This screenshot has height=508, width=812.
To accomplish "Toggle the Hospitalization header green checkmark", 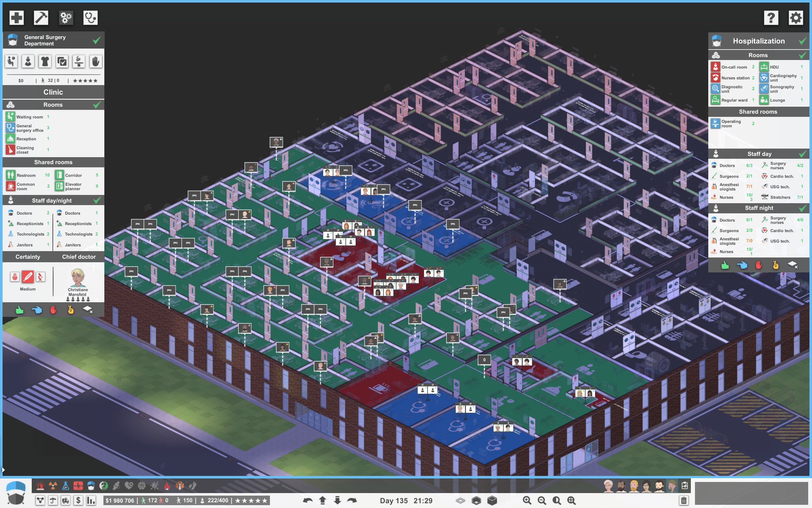I will coord(802,41).
